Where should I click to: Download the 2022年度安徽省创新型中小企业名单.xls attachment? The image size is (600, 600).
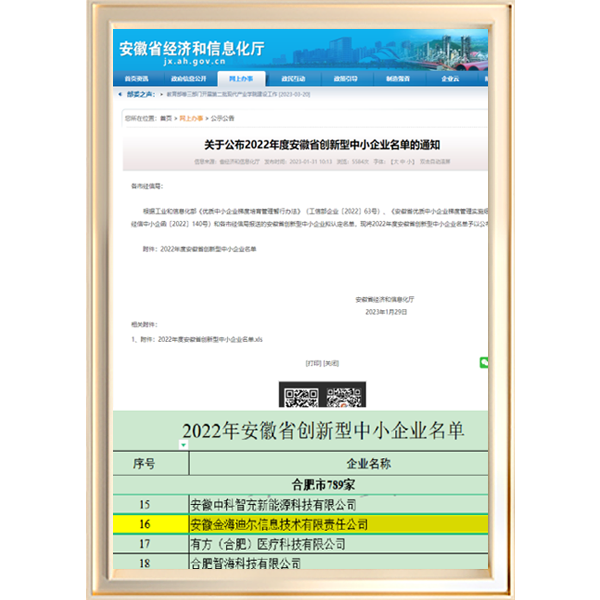coord(210,339)
